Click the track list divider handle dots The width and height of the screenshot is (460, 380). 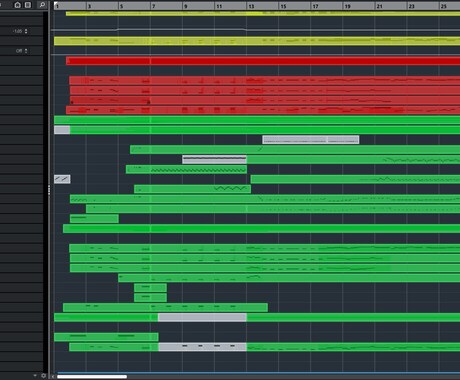tap(49, 190)
